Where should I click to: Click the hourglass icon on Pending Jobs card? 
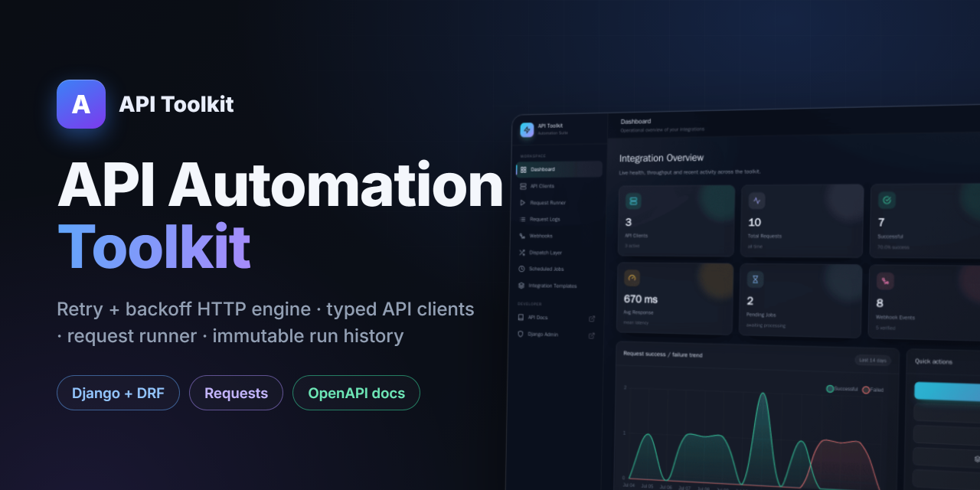point(756,279)
